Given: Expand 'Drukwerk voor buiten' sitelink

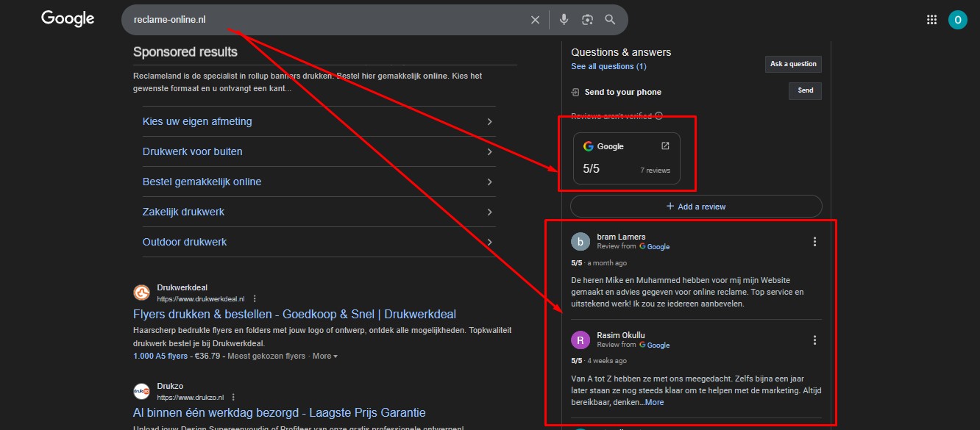Looking at the screenshot, I should (x=489, y=151).
